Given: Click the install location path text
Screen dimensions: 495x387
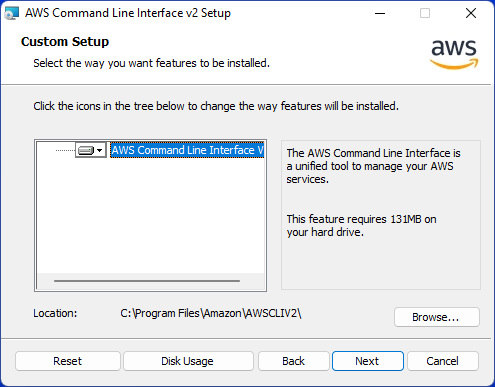Looking at the screenshot, I should pyautogui.click(x=211, y=313).
